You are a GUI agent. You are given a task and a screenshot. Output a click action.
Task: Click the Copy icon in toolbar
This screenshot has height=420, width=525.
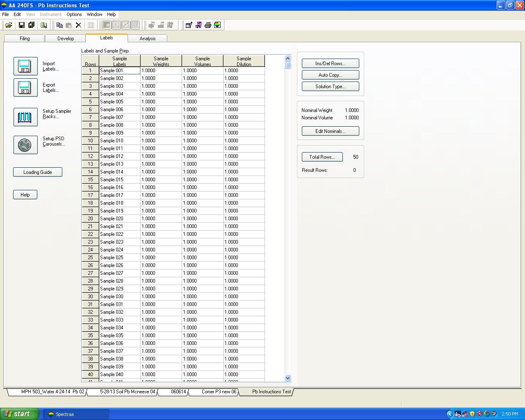pos(59,25)
